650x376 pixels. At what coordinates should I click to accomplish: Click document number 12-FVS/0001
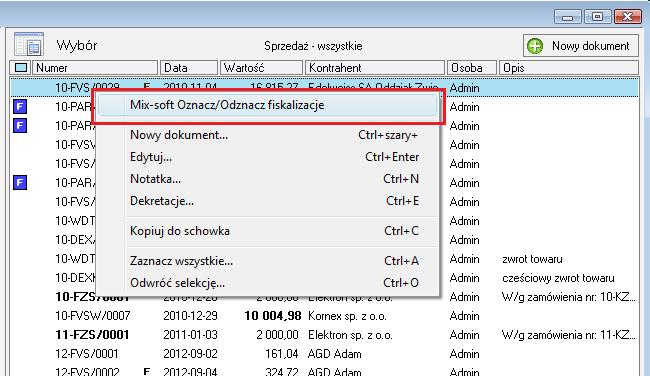point(87,354)
